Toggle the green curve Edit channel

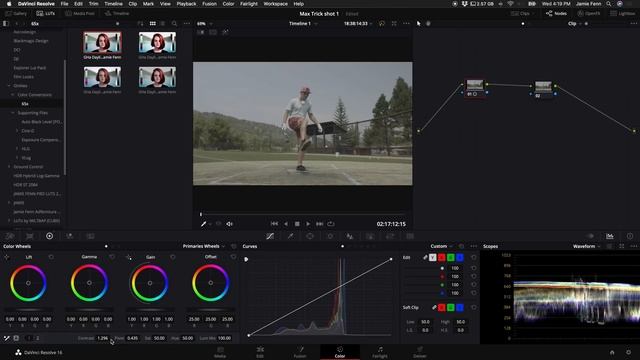[x=451, y=258]
